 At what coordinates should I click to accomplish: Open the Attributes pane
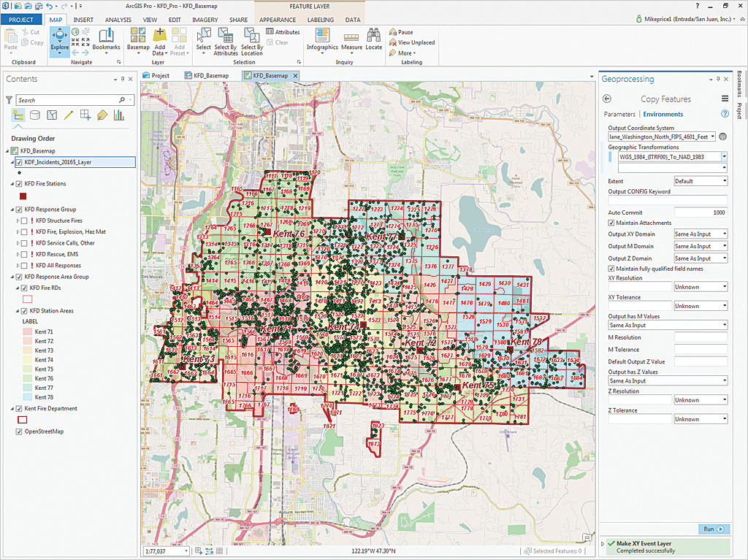[x=283, y=32]
